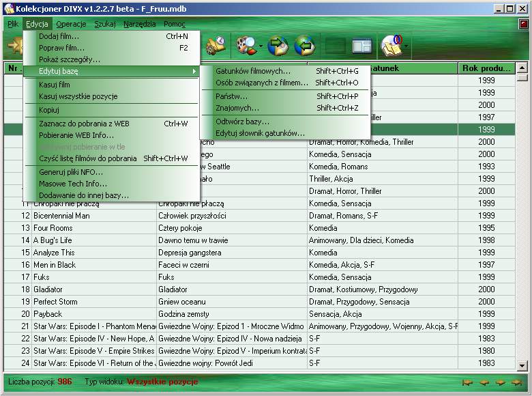Click the globe icon with green arrow
The image size is (532, 396).
coord(305,46)
